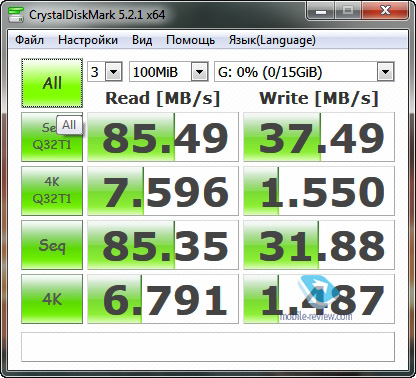Open the Вид menu
The width and height of the screenshot is (416, 378).
142,40
